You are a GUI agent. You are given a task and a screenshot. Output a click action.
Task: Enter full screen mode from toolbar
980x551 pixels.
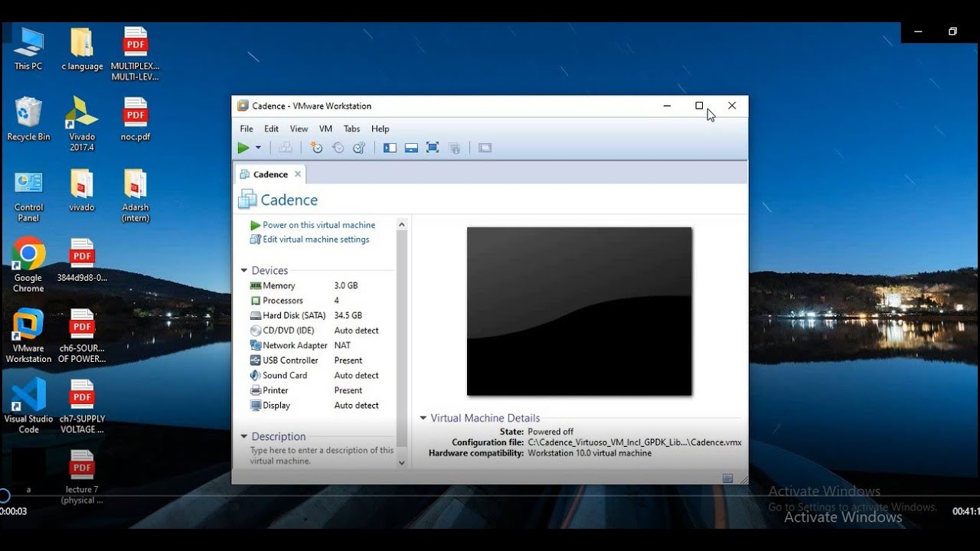click(x=433, y=148)
